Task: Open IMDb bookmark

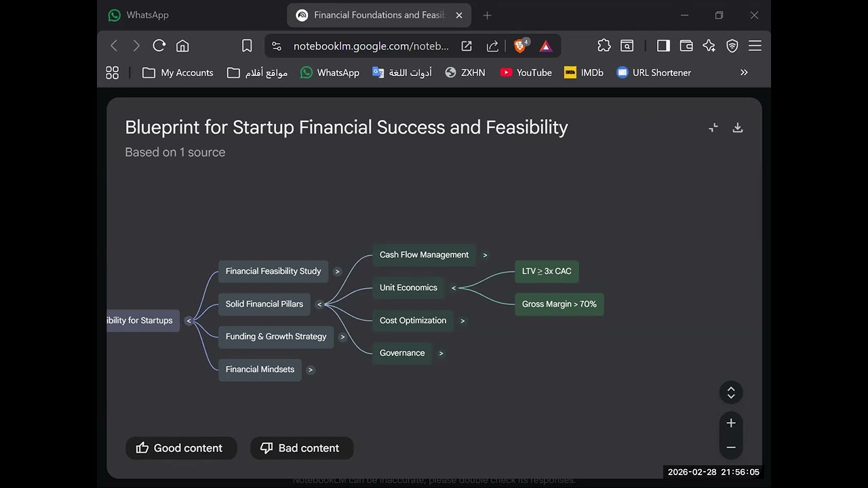Action: [x=584, y=73]
